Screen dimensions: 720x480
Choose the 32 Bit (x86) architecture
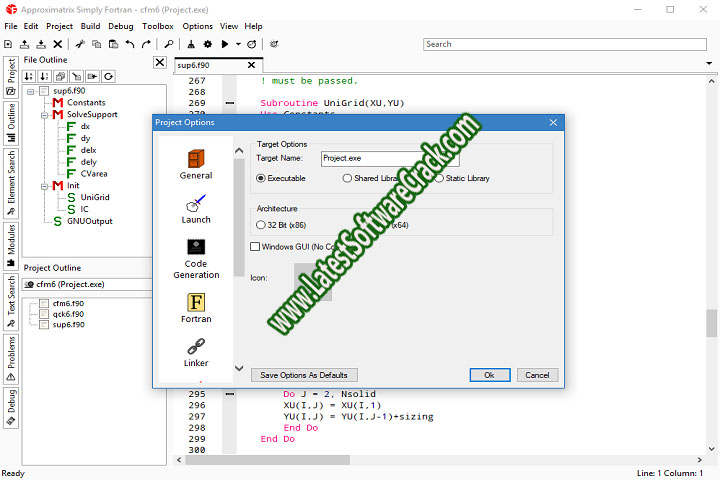click(x=262, y=225)
